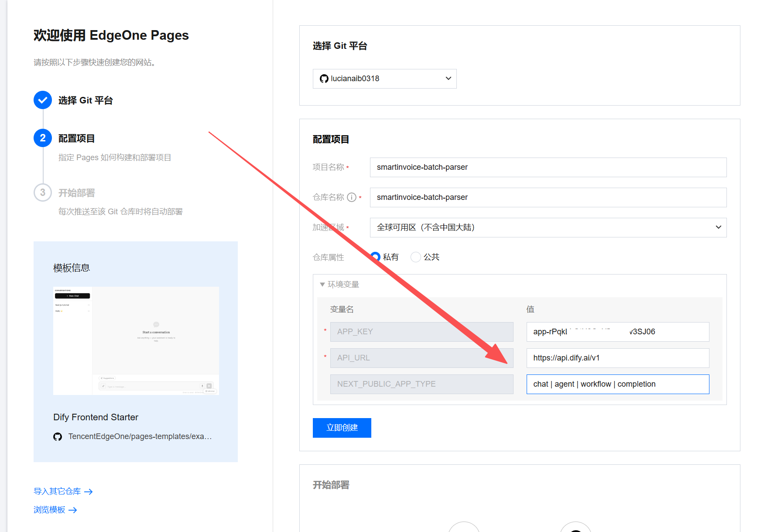Click the info icon next to 仓库名称
This screenshot has width=757, height=532.
pos(352,197)
